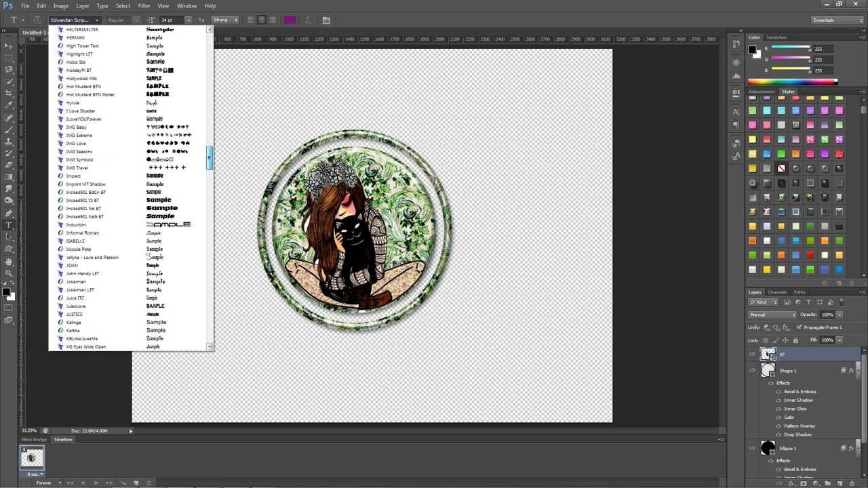Click the purple text color swatch
Screen dimensions: 868x488
(290, 20)
